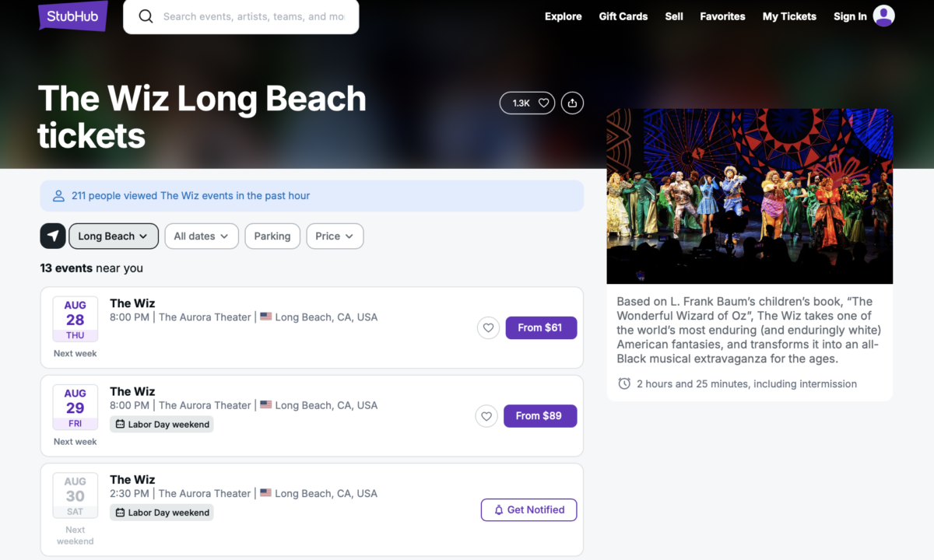Click the From $61 button
The width and height of the screenshot is (934, 560).
541,328
